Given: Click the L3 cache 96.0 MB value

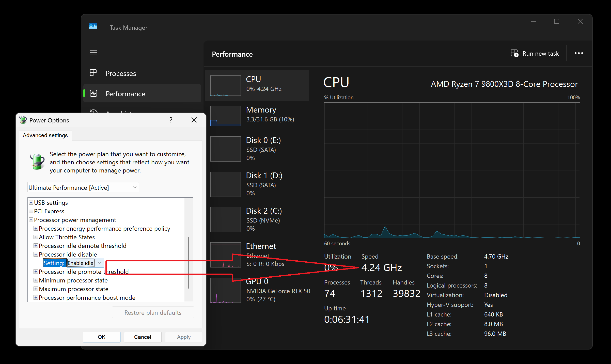Looking at the screenshot, I should (495, 334).
